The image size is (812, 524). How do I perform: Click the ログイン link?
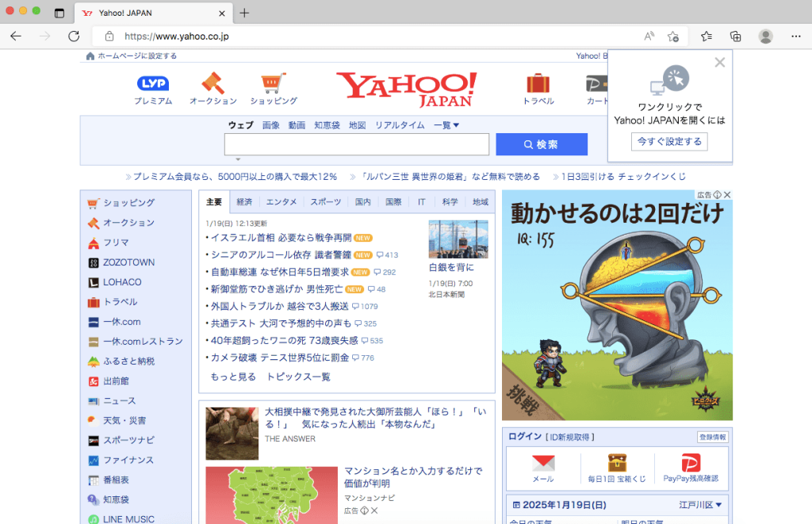coord(525,437)
